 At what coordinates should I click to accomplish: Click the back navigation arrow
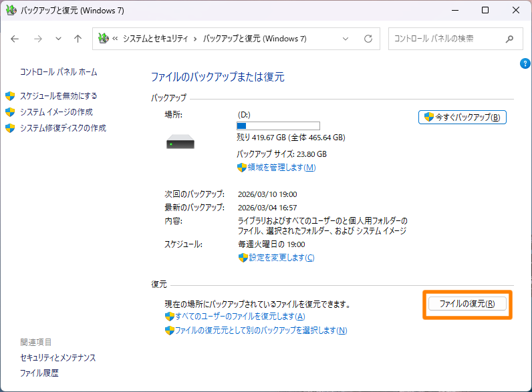pos(15,39)
